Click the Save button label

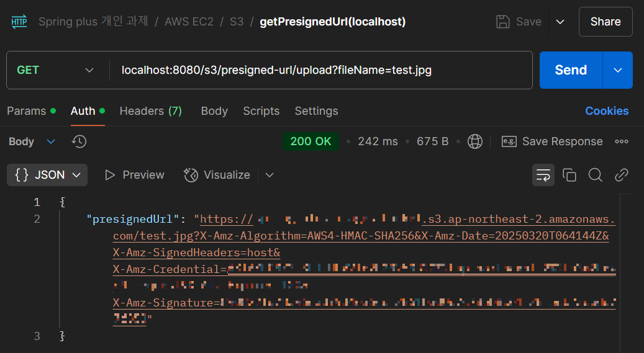coord(528,22)
